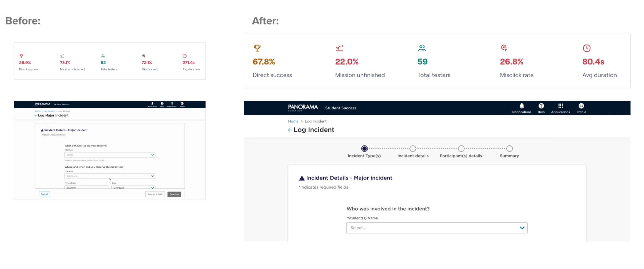The height and width of the screenshot is (269, 644).
Task: Click Home breadcrumb in Before panel
Action: click(x=38, y=111)
